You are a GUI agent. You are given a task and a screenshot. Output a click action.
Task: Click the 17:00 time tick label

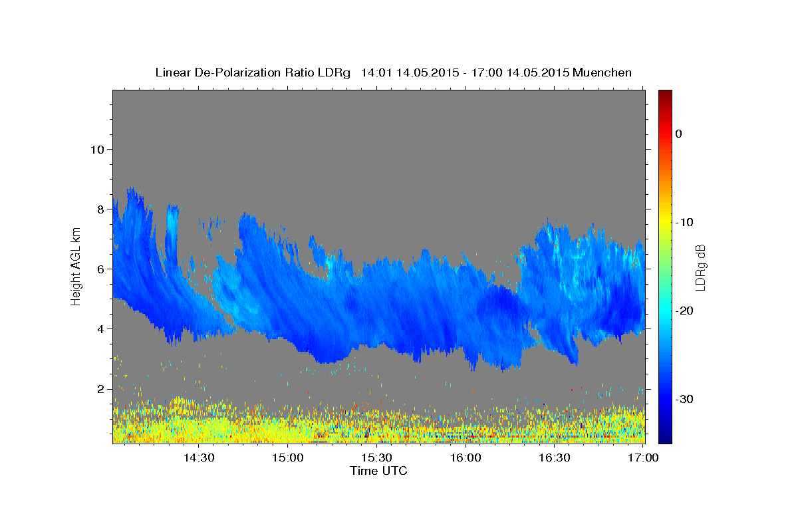pyautogui.click(x=643, y=458)
